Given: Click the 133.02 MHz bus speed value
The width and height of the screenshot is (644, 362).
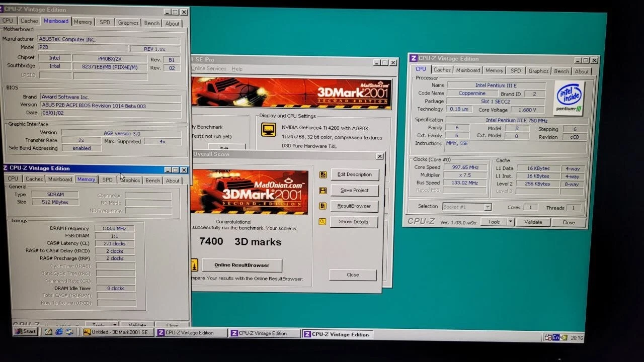Looking at the screenshot, I should [x=465, y=183].
